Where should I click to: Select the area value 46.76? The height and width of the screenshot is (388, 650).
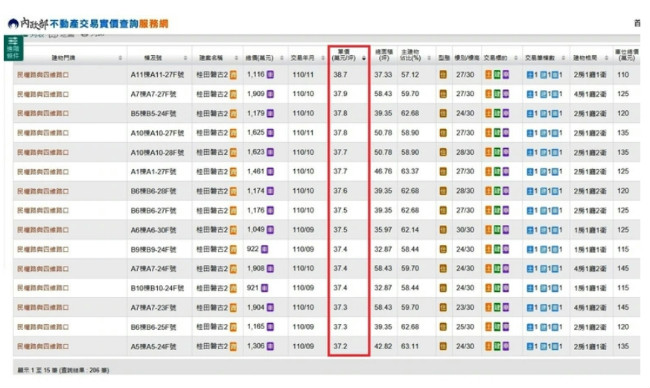tap(383, 172)
